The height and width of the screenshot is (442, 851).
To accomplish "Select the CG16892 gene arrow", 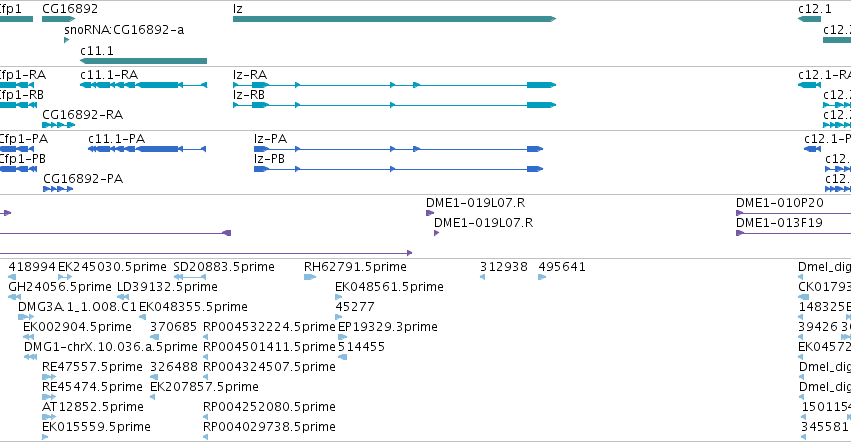I will pyautogui.click(x=59, y=19).
